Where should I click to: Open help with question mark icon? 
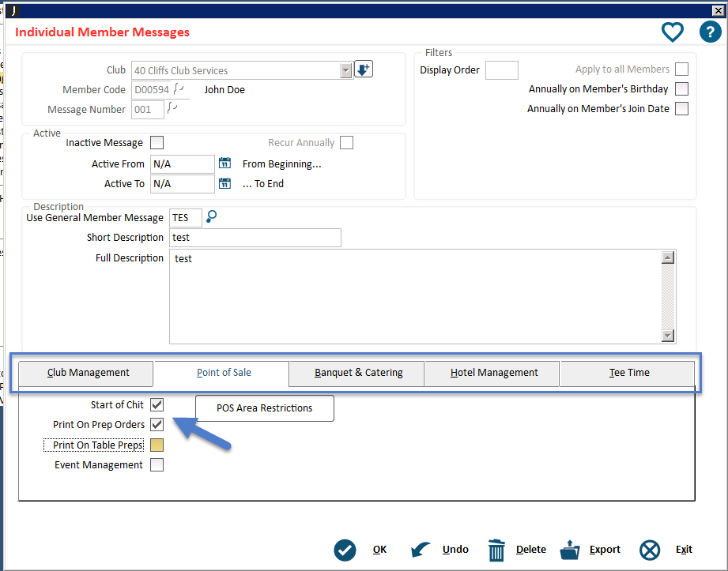point(710,32)
